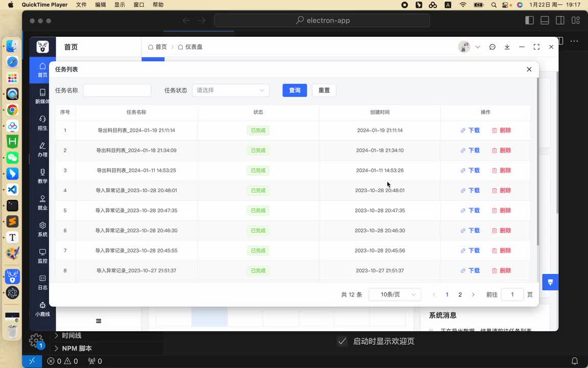Viewport: 588px width, 368px height.
Task: Download task 导出科目列表_2024-01-11 14:53:25
Action: 470,170
